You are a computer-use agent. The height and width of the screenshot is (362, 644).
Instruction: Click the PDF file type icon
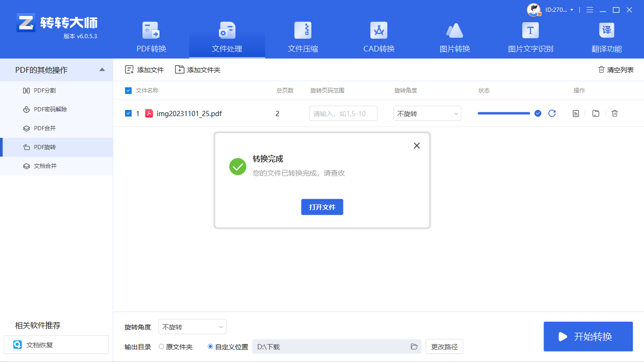tap(149, 113)
